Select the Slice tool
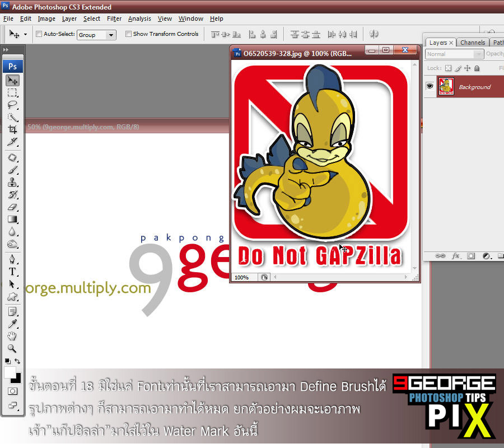504x448 pixels. coord(12,142)
